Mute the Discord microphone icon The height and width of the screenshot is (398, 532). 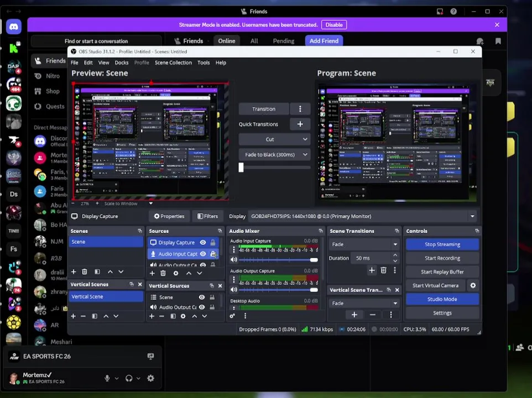[107, 378]
